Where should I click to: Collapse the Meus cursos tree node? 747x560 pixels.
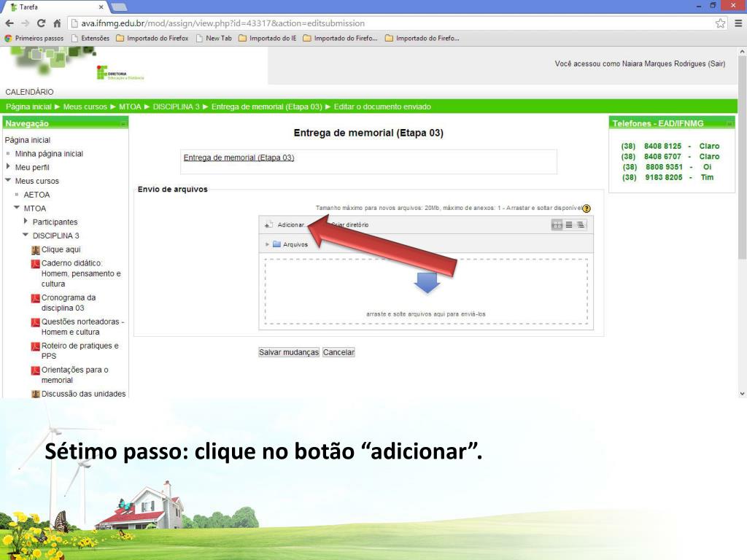(x=8, y=181)
